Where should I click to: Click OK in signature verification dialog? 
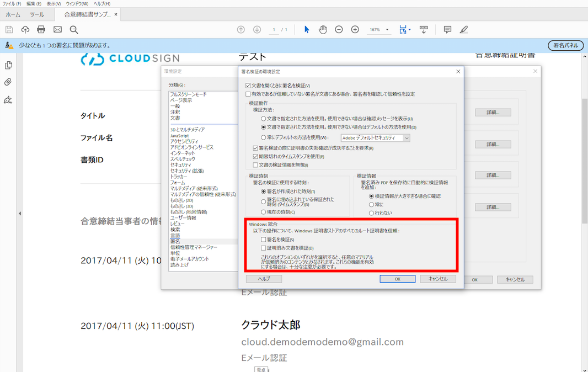pyautogui.click(x=398, y=279)
